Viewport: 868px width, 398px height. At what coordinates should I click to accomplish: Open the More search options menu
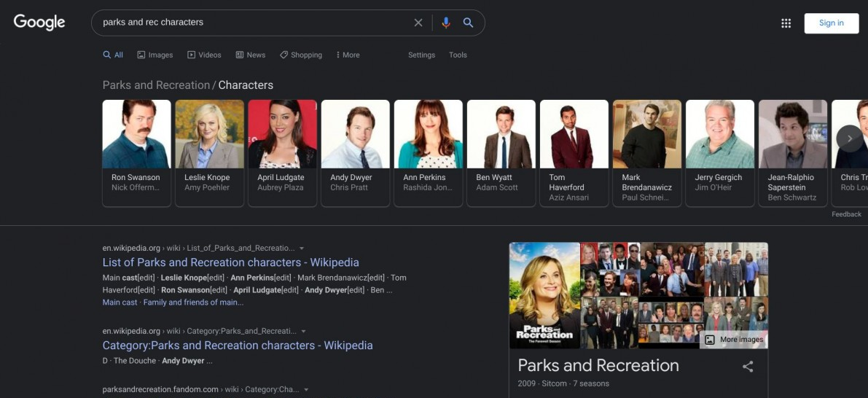348,55
